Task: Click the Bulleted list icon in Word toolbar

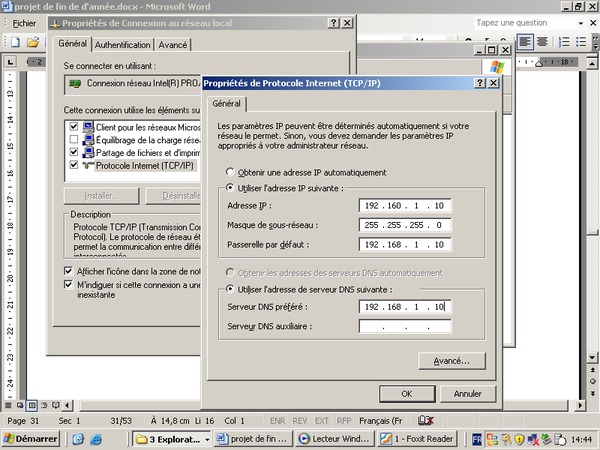Action: click(x=581, y=41)
